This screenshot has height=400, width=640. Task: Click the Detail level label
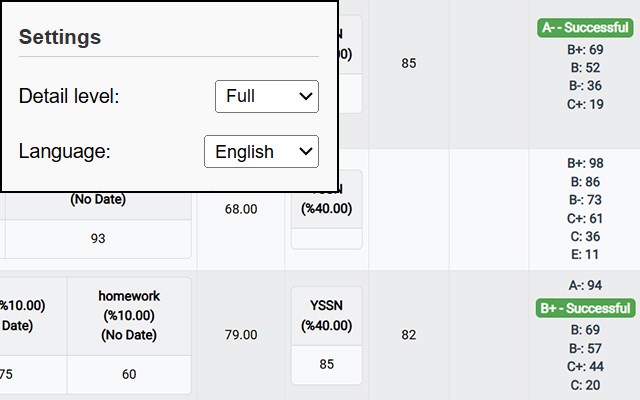[x=69, y=96]
